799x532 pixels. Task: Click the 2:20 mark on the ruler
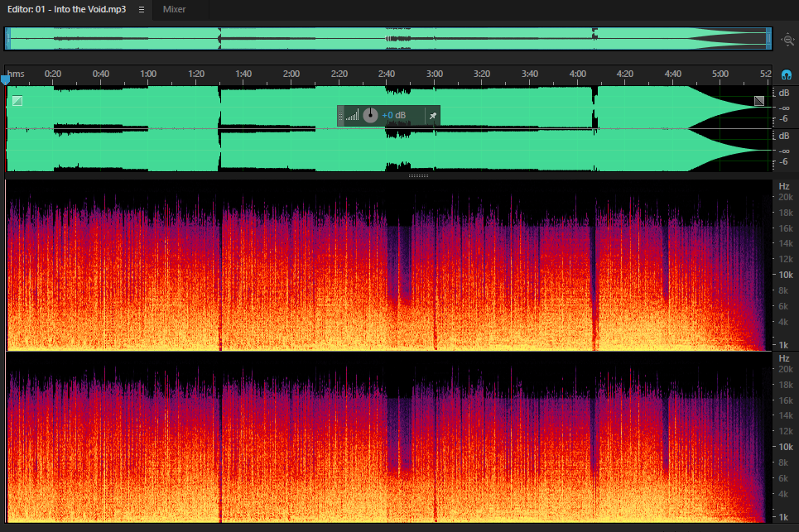[x=339, y=74]
